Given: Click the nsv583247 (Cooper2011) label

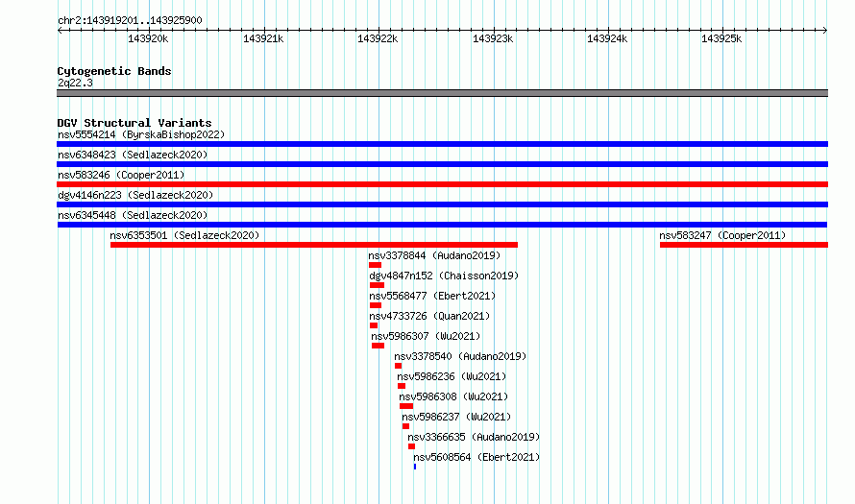Looking at the screenshot, I should [722, 235].
